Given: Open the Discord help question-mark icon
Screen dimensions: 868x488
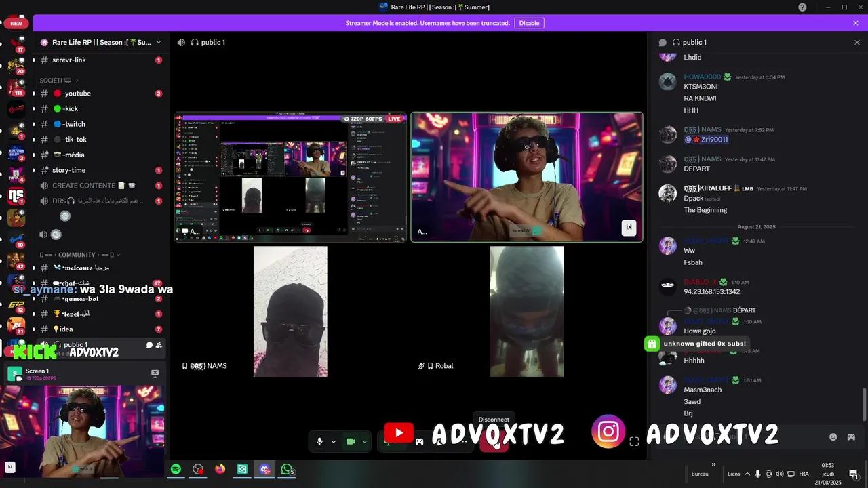Looking at the screenshot, I should [x=802, y=7].
